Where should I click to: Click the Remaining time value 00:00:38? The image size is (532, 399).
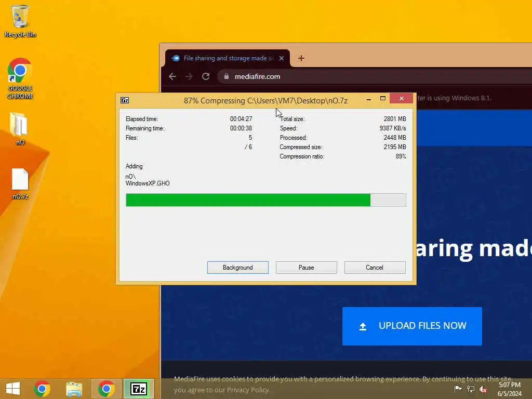pyautogui.click(x=241, y=128)
